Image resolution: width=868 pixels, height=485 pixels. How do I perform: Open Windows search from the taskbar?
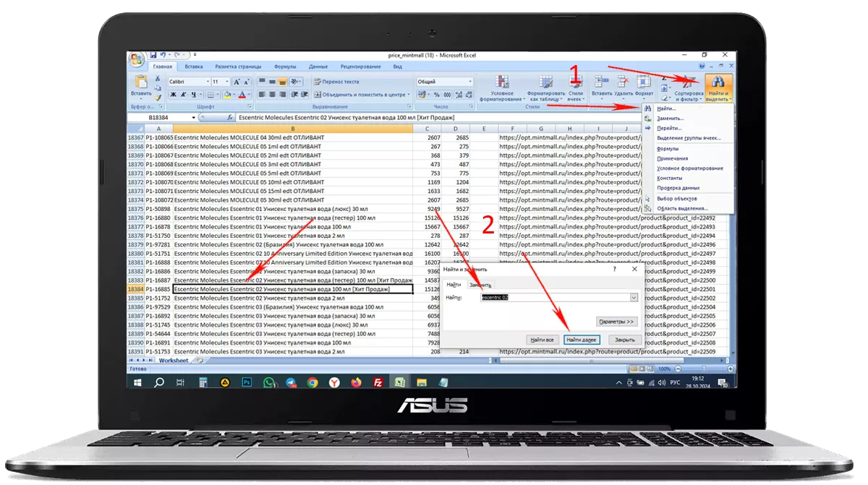(x=159, y=382)
